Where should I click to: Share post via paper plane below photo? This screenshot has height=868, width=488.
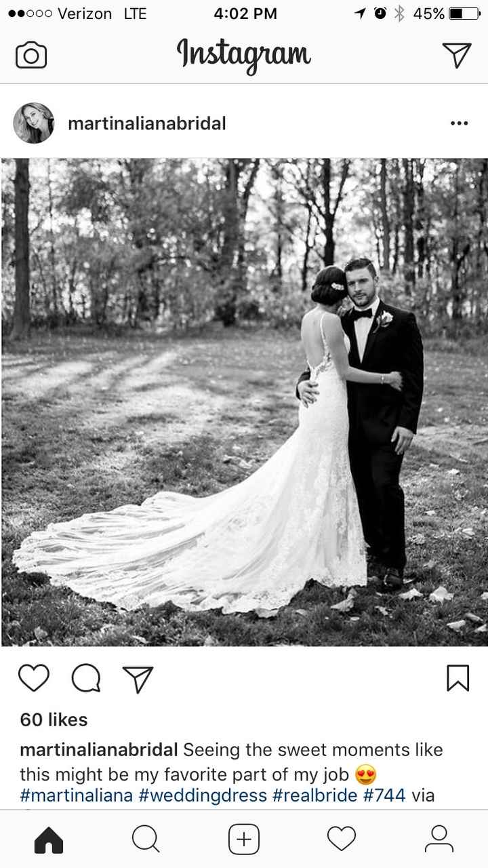(138, 679)
